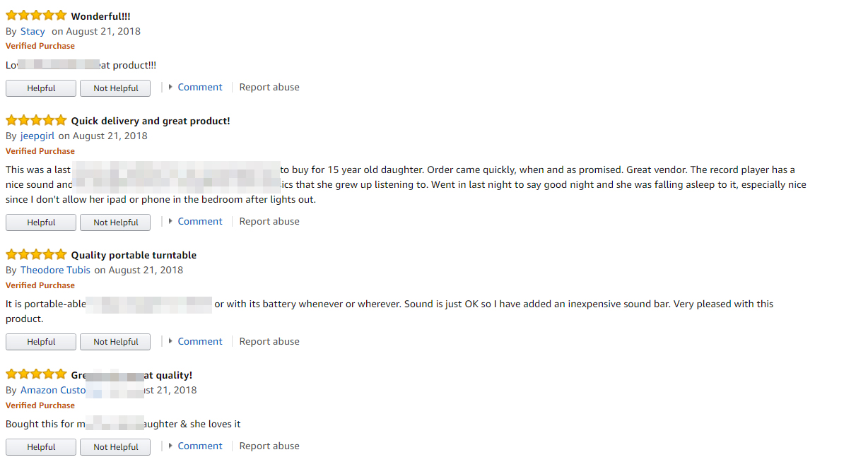868x469 pixels.
Task: Report abuse on jeepgirl's review
Action: tap(269, 221)
